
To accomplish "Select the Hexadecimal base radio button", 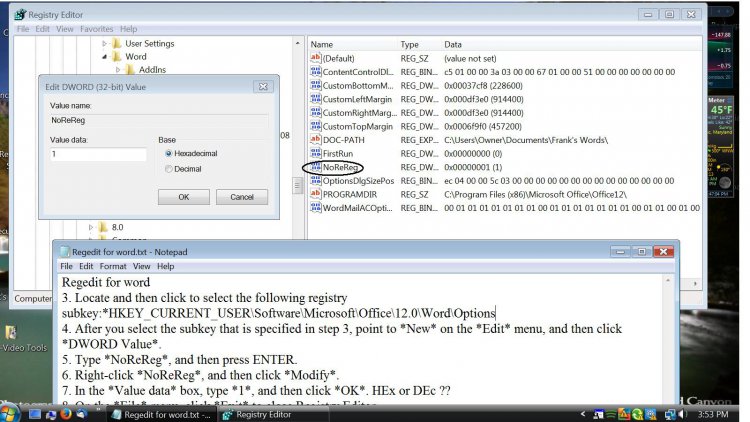I will (167, 154).
